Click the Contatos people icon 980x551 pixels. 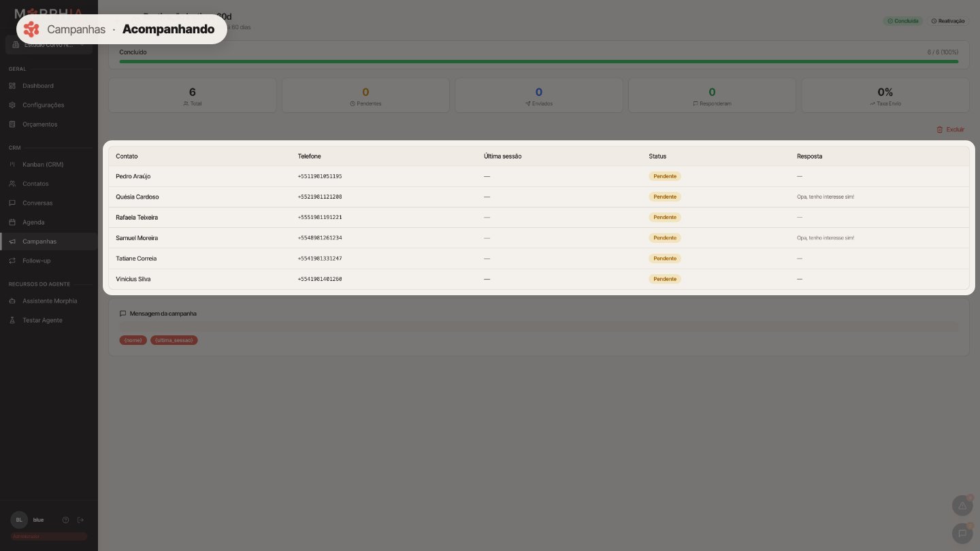(12, 184)
